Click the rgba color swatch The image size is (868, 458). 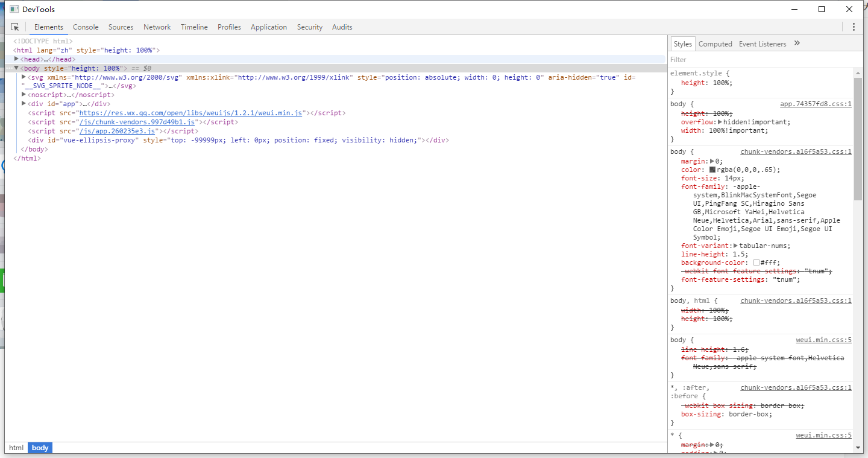[712, 170]
